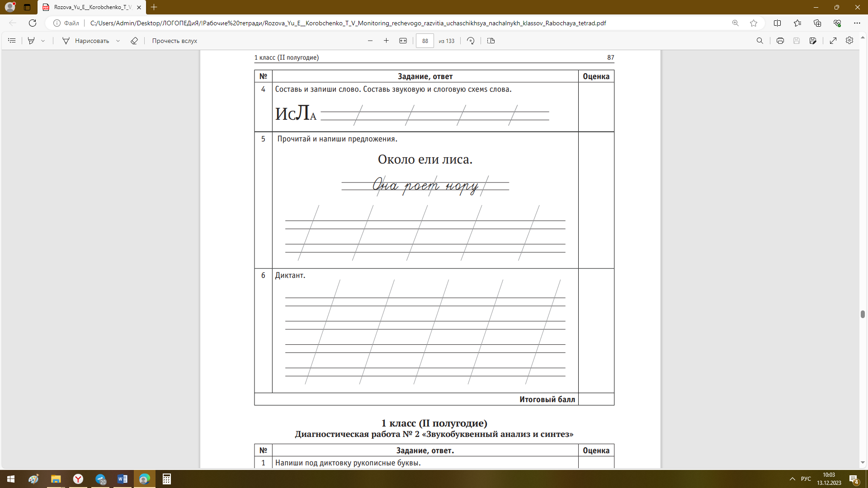Image resolution: width=868 pixels, height=488 pixels.
Task: Select the Rozova_Yu_E PDF browser tab
Action: (x=90, y=7)
